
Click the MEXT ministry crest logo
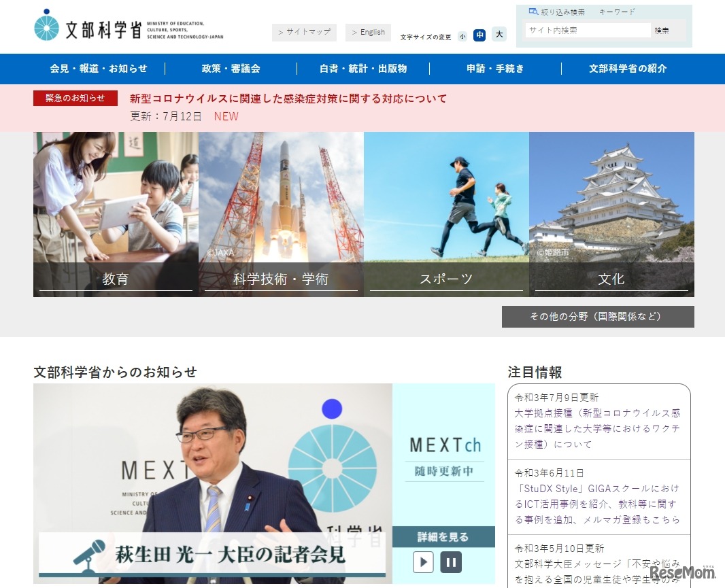(x=47, y=27)
